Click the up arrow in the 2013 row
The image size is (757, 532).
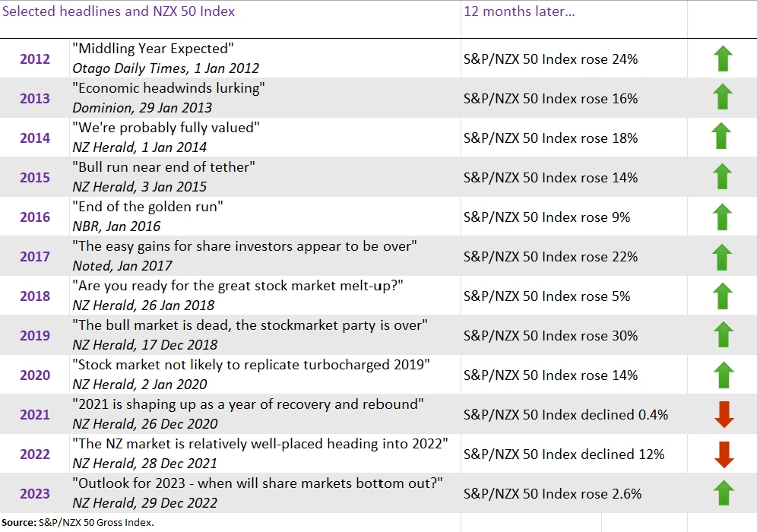722,98
